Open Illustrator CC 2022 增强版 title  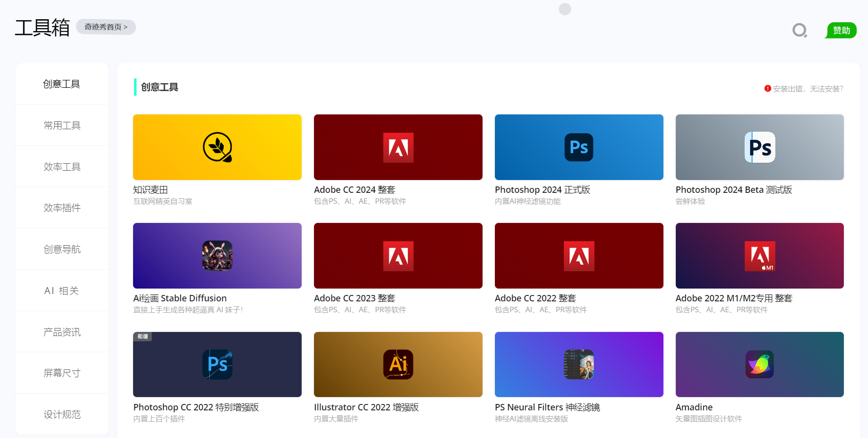(x=366, y=407)
